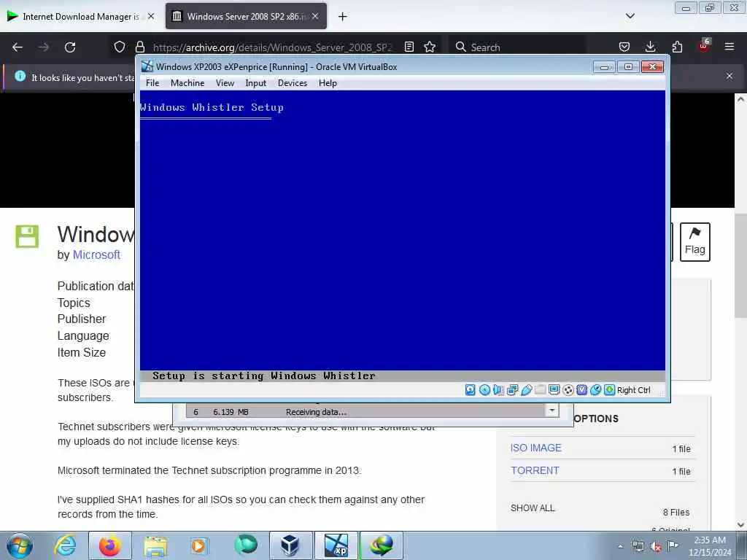Dismiss the Firefox notification bar
The image size is (747, 560).
coord(729,76)
